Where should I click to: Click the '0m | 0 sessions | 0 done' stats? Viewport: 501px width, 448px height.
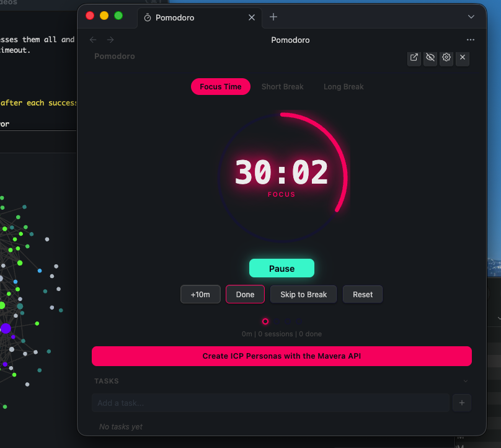click(x=282, y=334)
